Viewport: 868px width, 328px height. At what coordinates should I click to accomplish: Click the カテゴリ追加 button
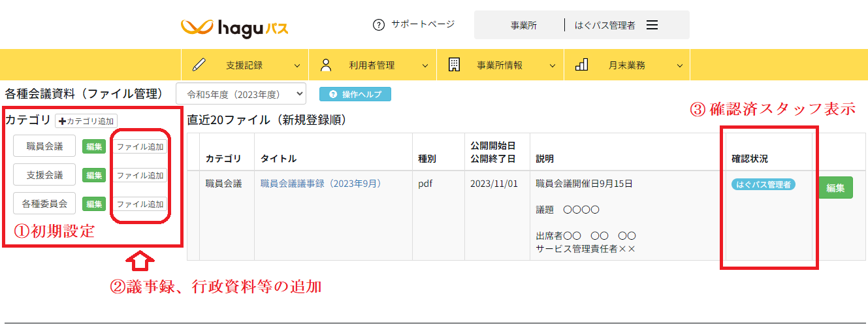pos(86,121)
